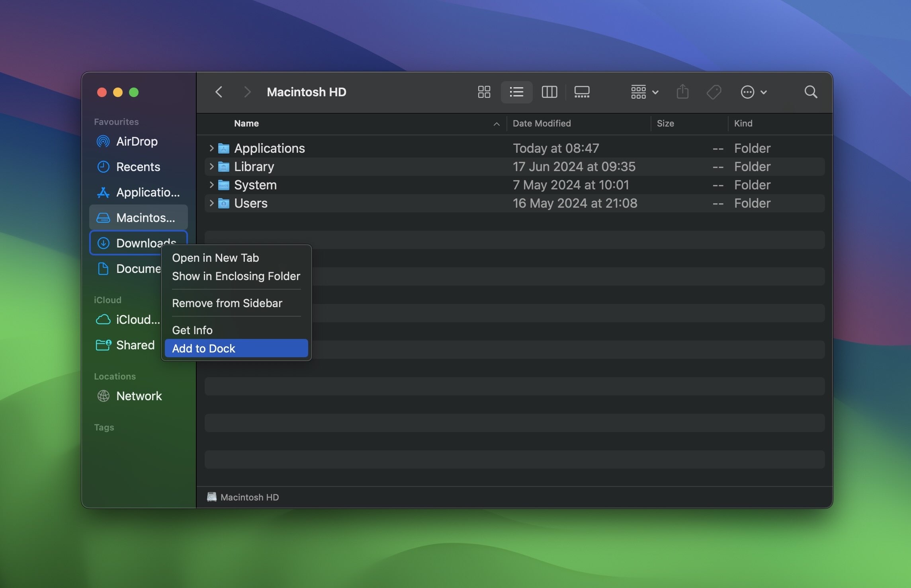Toggle sort direction arrow in Name column

coord(496,124)
